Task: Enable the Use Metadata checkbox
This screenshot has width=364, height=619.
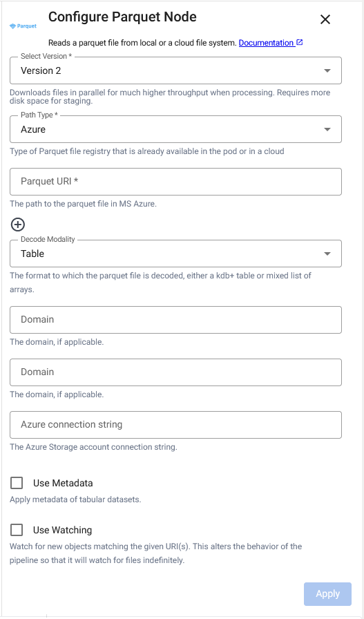Action: click(17, 483)
